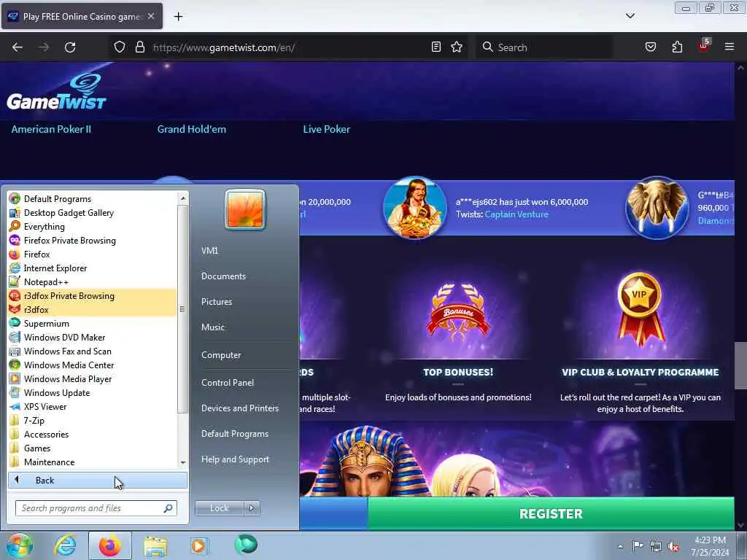Open the Windows Start orb

tap(18, 546)
